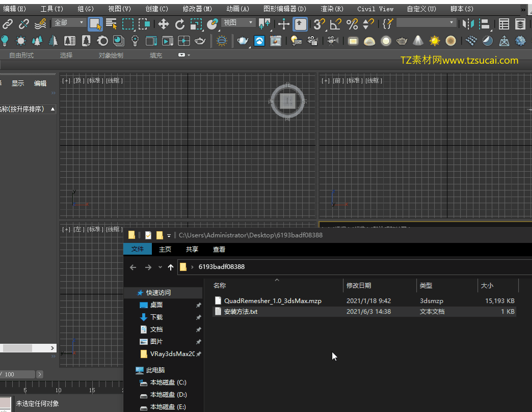Click the yellow sun daylight icon
532x412 pixels.
point(434,41)
